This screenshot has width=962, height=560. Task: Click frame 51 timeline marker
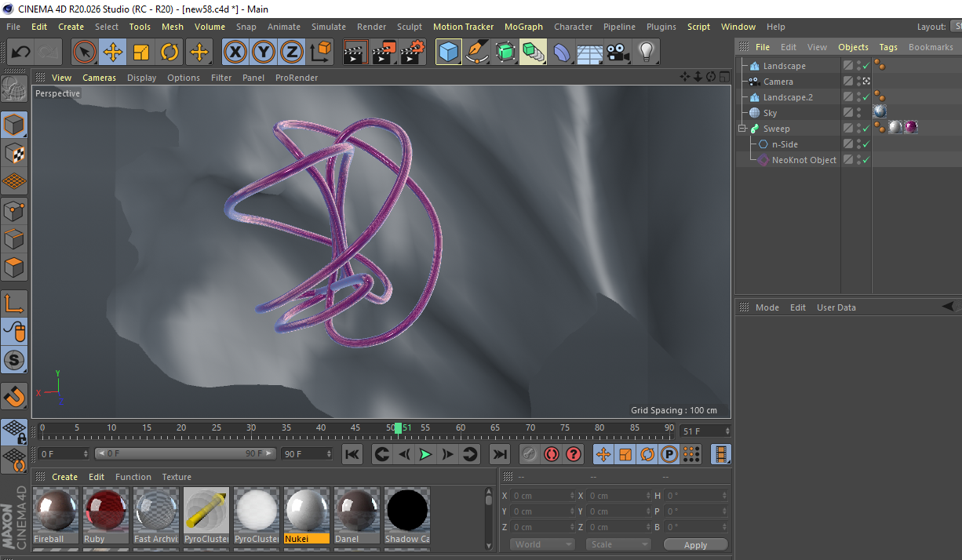(x=399, y=428)
